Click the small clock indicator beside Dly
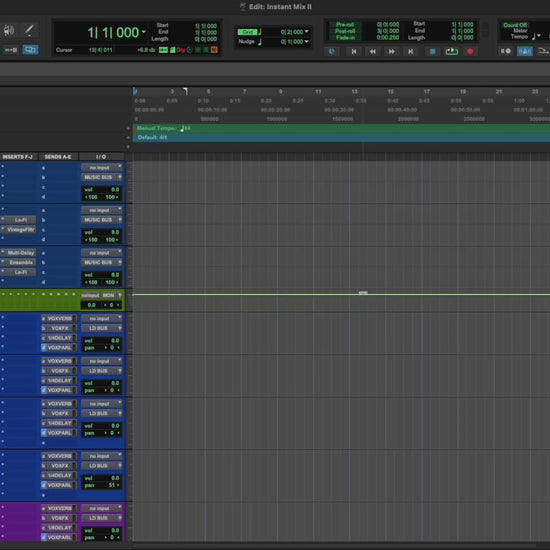Image resolution: width=550 pixels, height=550 pixels. (190, 50)
